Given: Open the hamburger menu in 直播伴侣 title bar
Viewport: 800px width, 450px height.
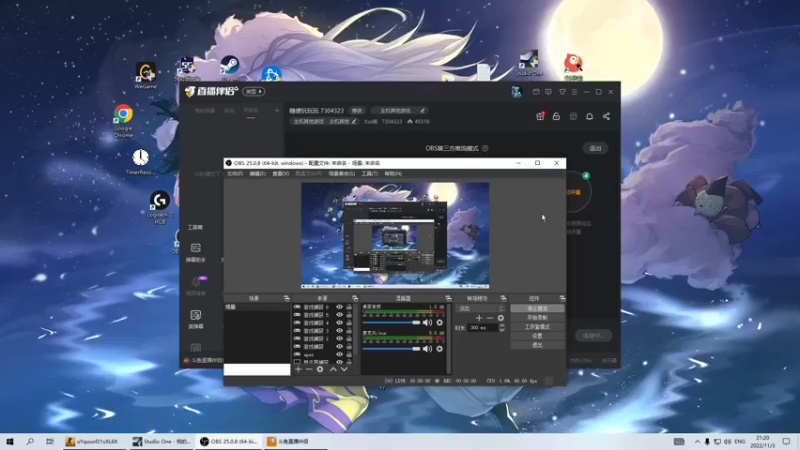Looking at the screenshot, I should point(574,92).
